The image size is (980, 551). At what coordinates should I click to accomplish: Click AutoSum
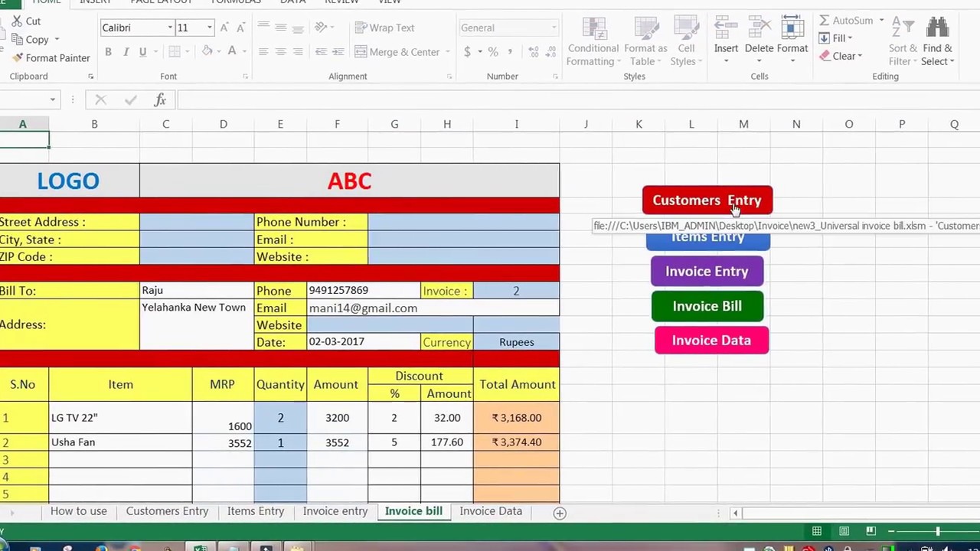click(x=845, y=21)
